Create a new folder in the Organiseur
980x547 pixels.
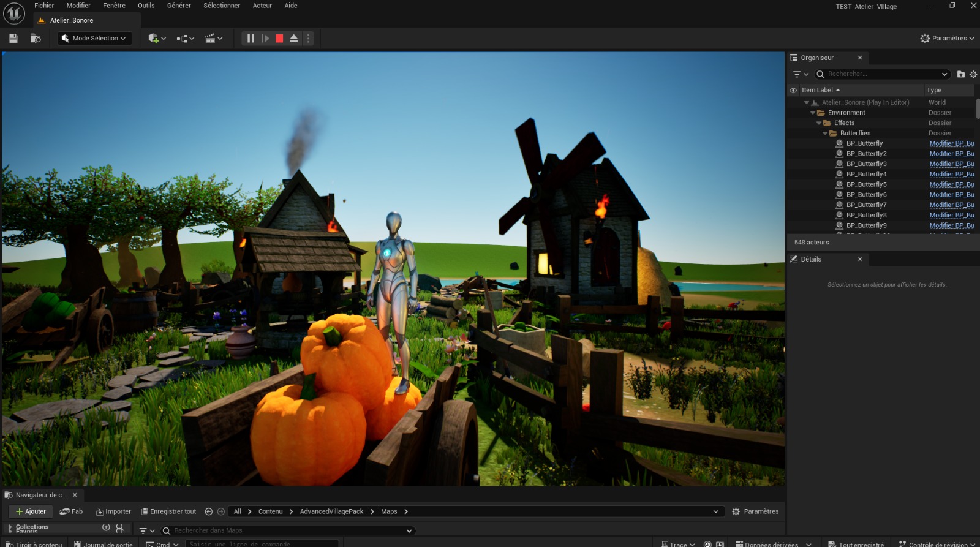(x=960, y=74)
